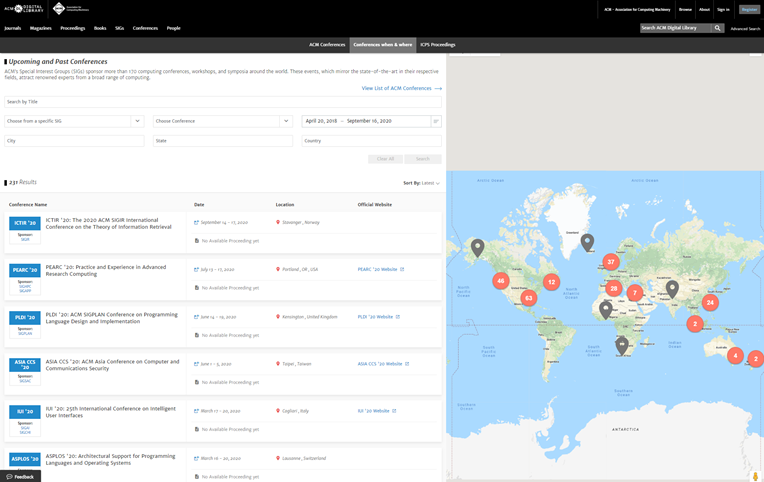Screen dimensions: 764x482
Task: Focus the Search ACM Digital Library box
Action: pyautogui.click(x=675, y=28)
